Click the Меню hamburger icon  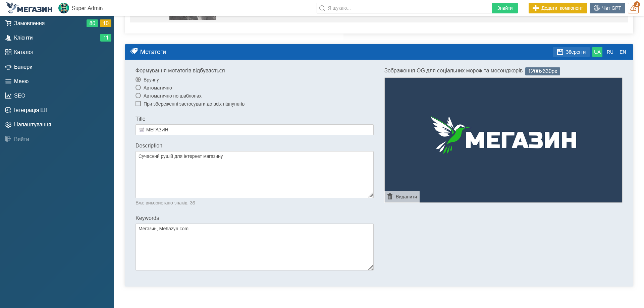coord(8,81)
